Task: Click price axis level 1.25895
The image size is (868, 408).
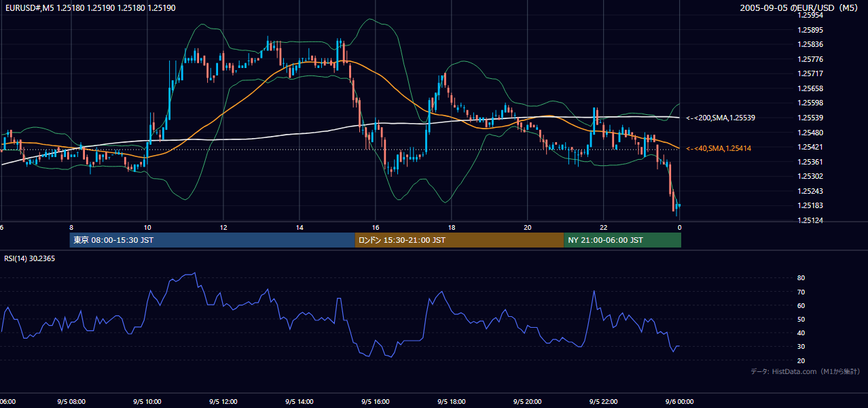Action: pyautogui.click(x=810, y=30)
